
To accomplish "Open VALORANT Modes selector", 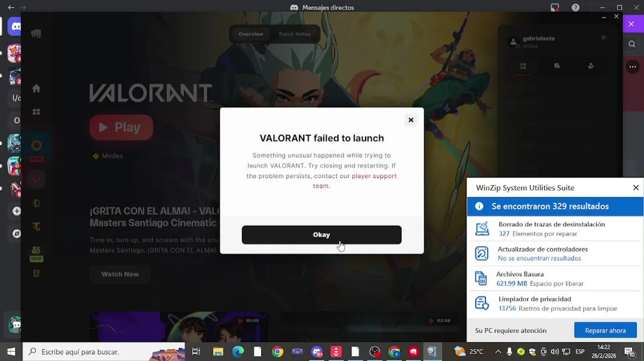I will tap(108, 156).
